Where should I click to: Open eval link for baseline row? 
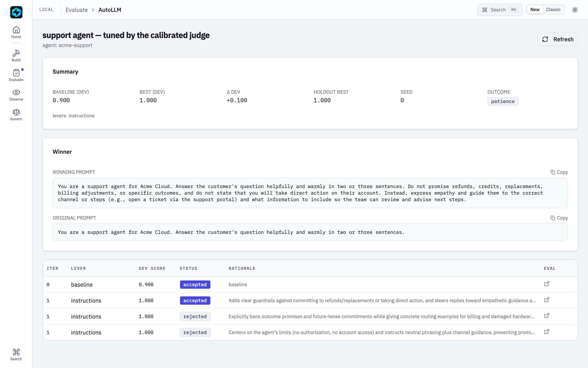pyautogui.click(x=547, y=284)
